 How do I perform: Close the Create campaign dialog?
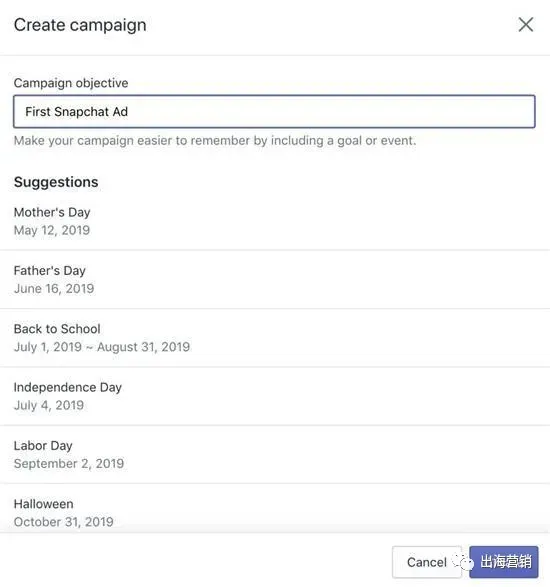[526, 25]
